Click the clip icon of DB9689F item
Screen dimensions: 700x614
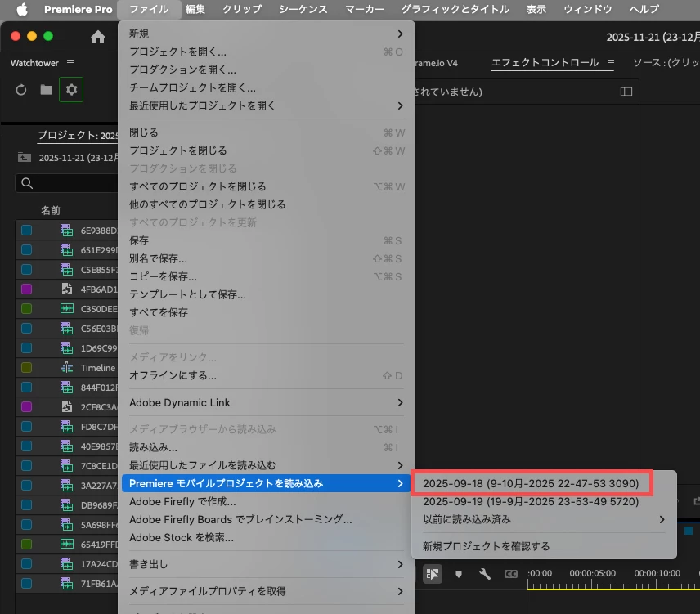click(x=67, y=504)
